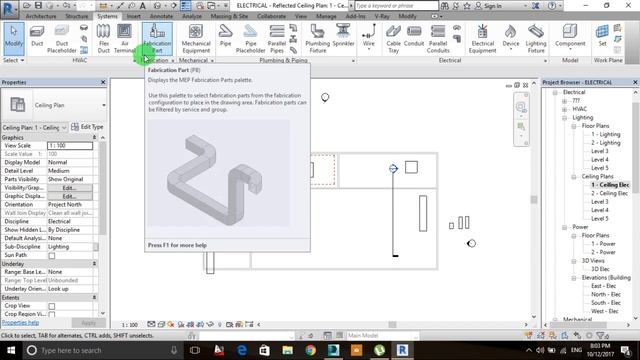640x360 pixels.
Task: Collapse the Graphics properties section
Action: [x=94, y=138]
